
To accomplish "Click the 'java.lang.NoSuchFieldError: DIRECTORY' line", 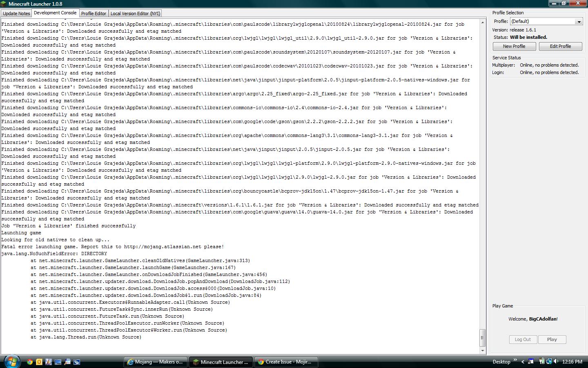I will (54, 254).
